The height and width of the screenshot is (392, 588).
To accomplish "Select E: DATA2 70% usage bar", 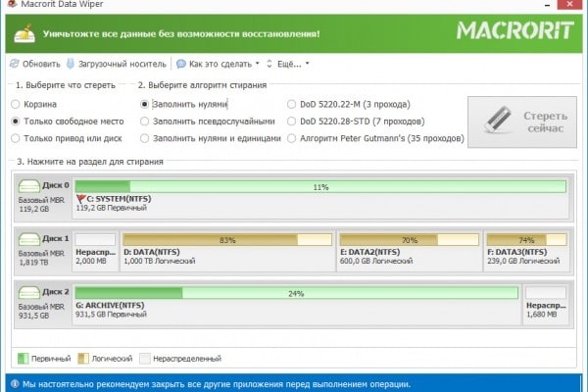I will [x=409, y=240].
